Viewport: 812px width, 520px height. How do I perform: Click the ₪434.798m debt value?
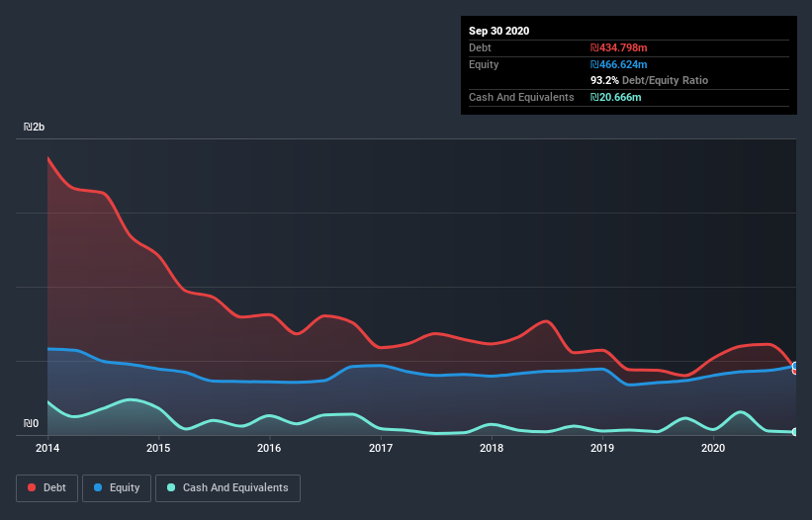coord(619,47)
